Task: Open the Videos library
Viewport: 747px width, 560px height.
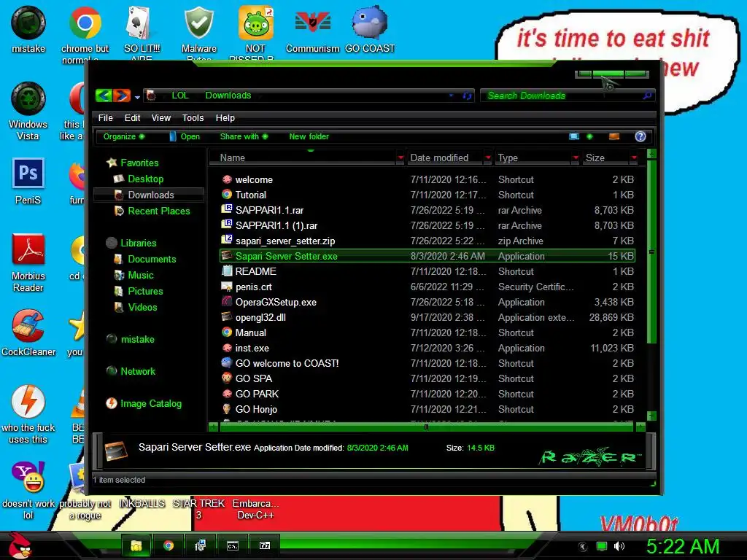Action: pos(142,307)
